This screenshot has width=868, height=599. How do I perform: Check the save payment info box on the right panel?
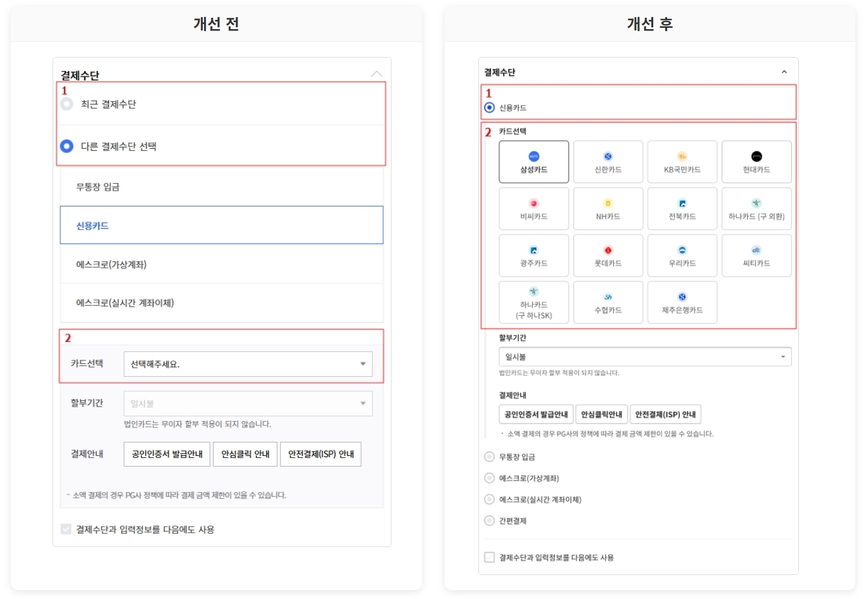coord(489,557)
